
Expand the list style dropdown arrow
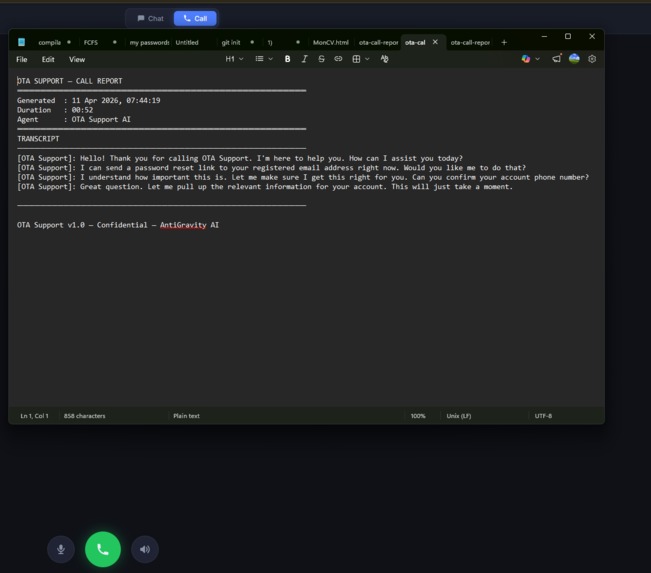(x=271, y=59)
